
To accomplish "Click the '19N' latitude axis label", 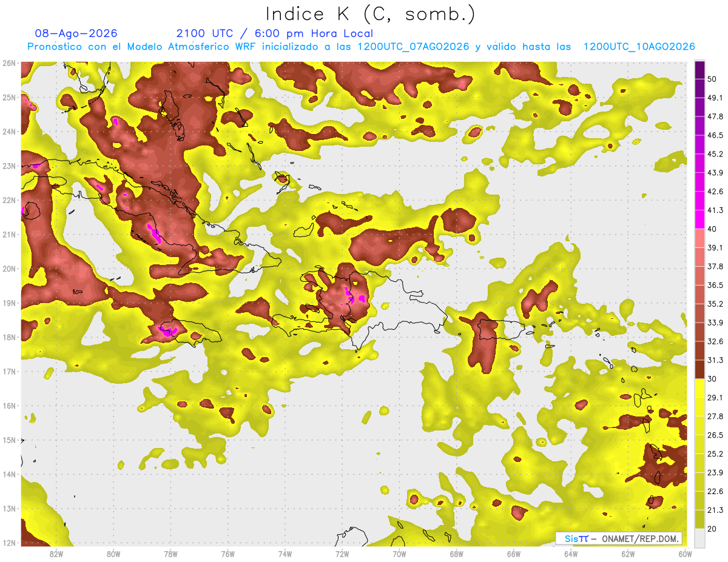I will pos(8,303).
